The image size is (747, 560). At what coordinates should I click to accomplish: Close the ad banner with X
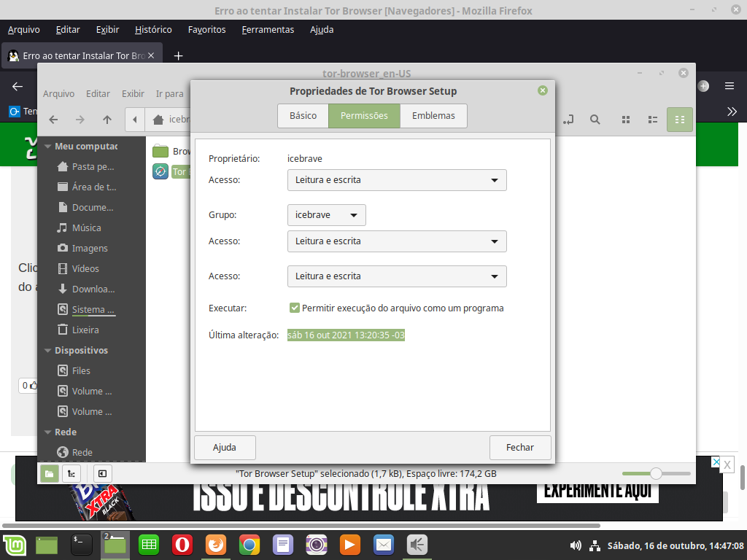click(727, 464)
